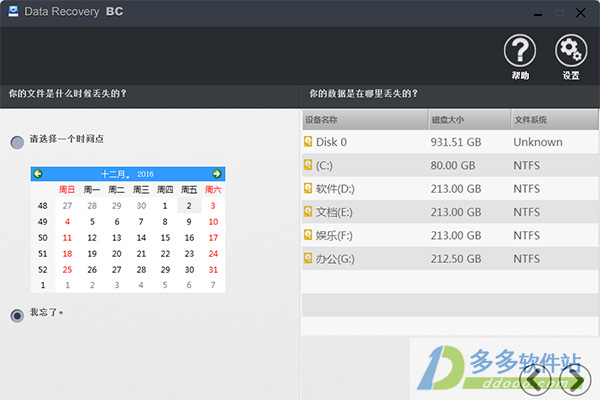This screenshot has width=600, height=400.
Task: Select the 请选择一个时间点 radio button
Action: click(17, 142)
